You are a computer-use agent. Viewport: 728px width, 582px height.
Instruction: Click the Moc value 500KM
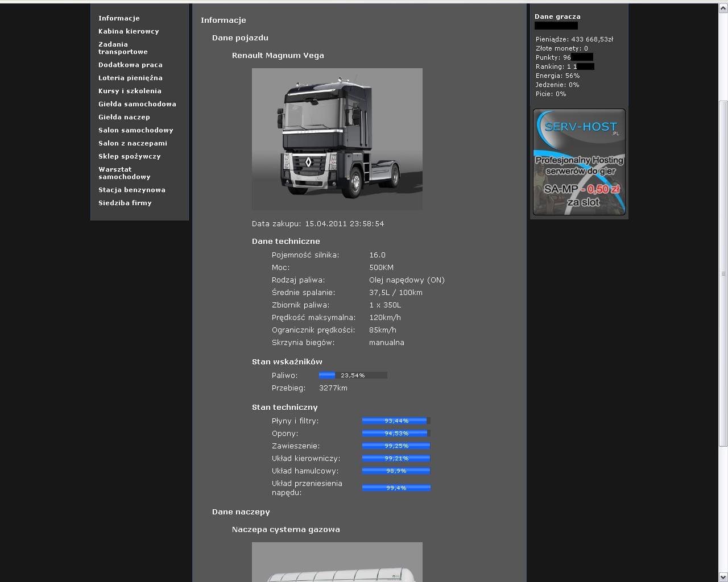coord(381,267)
